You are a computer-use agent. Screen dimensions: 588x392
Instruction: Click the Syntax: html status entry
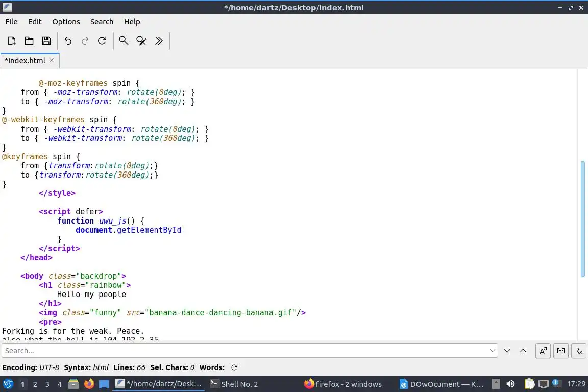click(86, 367)
